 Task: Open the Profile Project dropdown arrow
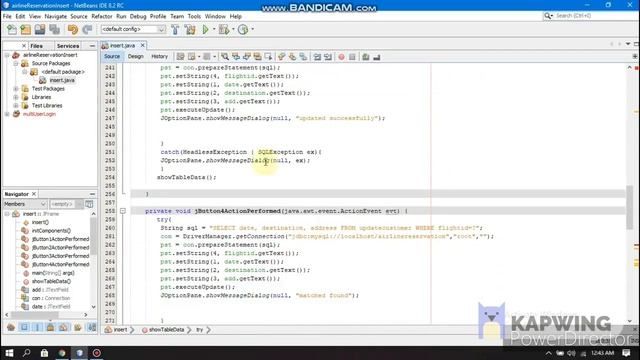coord(253,29)
